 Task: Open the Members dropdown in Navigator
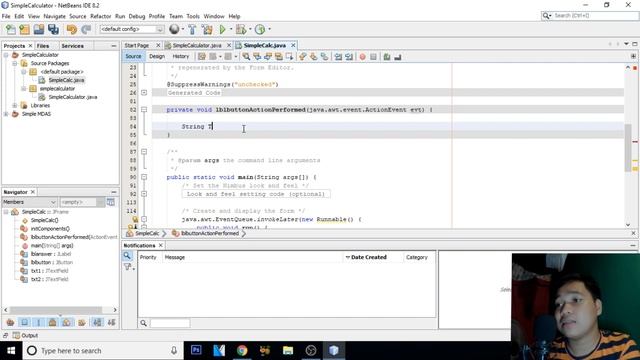(29, 202)
